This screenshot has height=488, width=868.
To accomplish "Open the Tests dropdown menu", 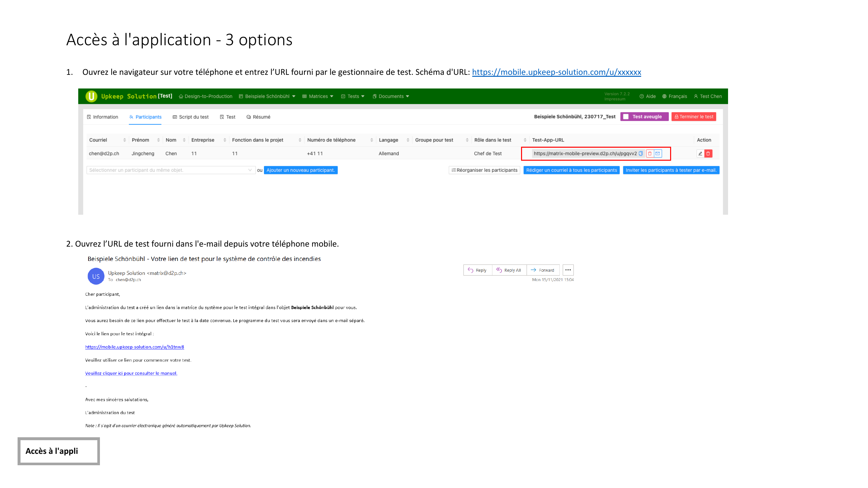I will [x=353, y=96].
